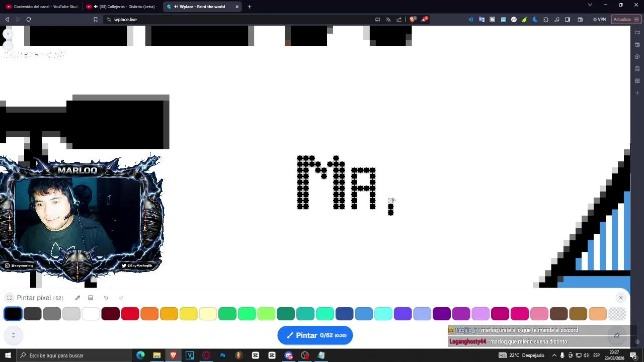
Task: Open the translate page icon
Action: [x=388, y=19]
